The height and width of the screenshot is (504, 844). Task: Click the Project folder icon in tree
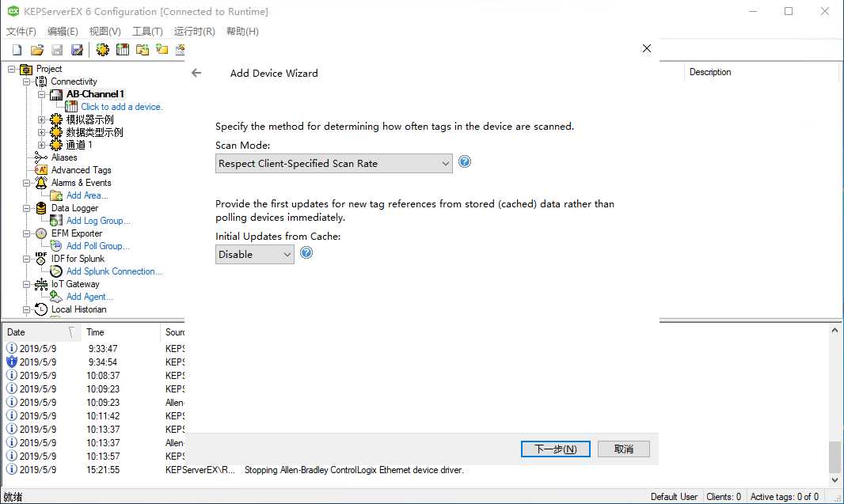[26, 70]
